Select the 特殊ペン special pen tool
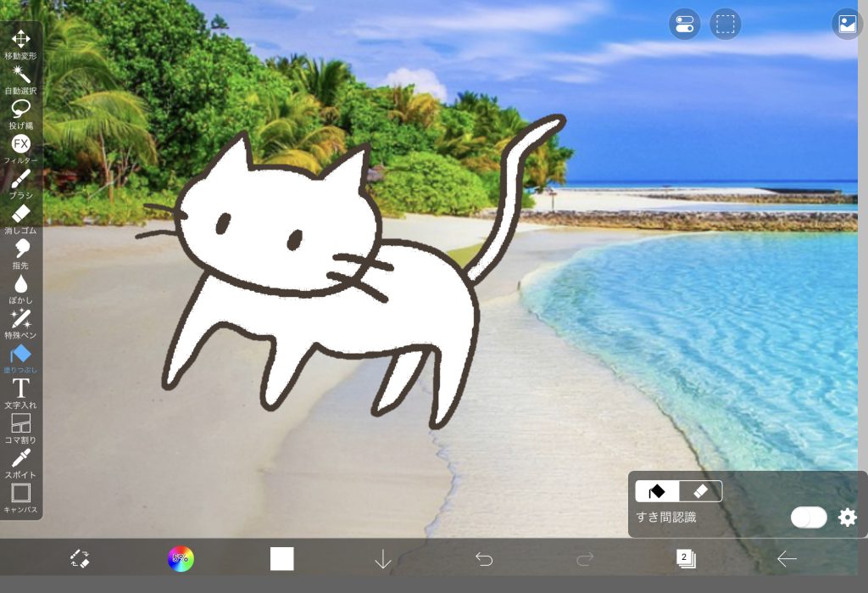This screenshot has height=593, width=868. [x=20, y=320]
